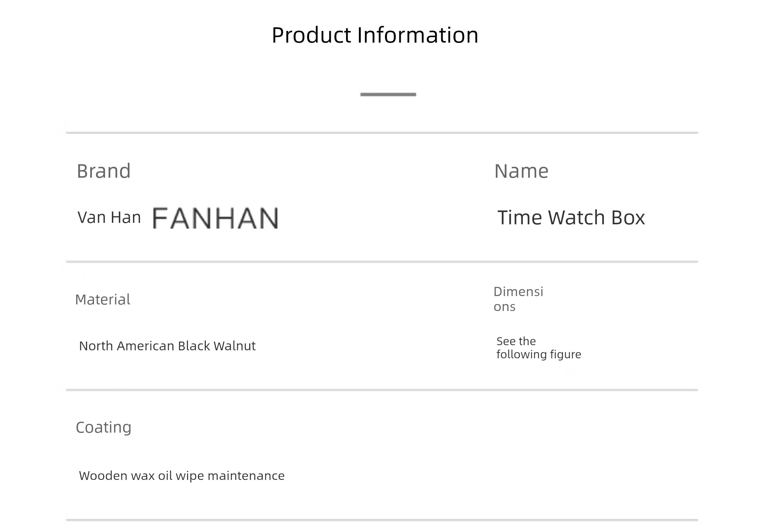This screenshot has width=764, height=532.
Task: Click the divider line below FANHAN logo
Action: [x=382, y=262]
